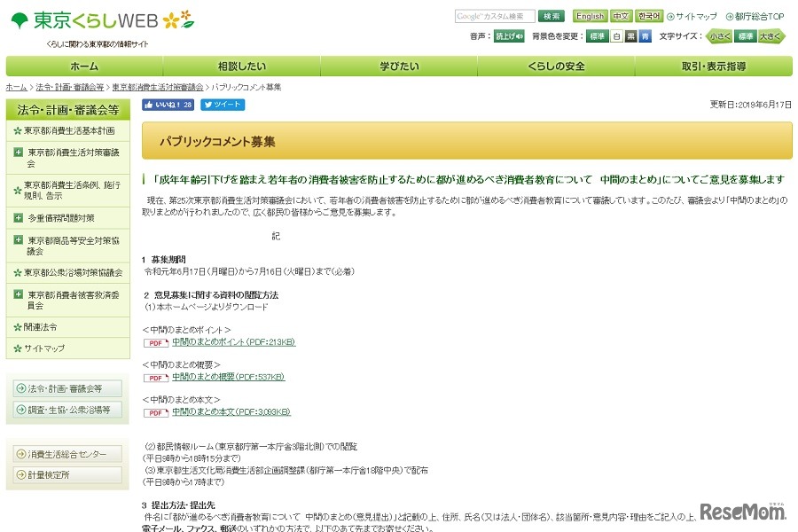Click the star icon beside 東京都消費生活基本計画
Screen dimensions: 798x532
pos(18,131)
